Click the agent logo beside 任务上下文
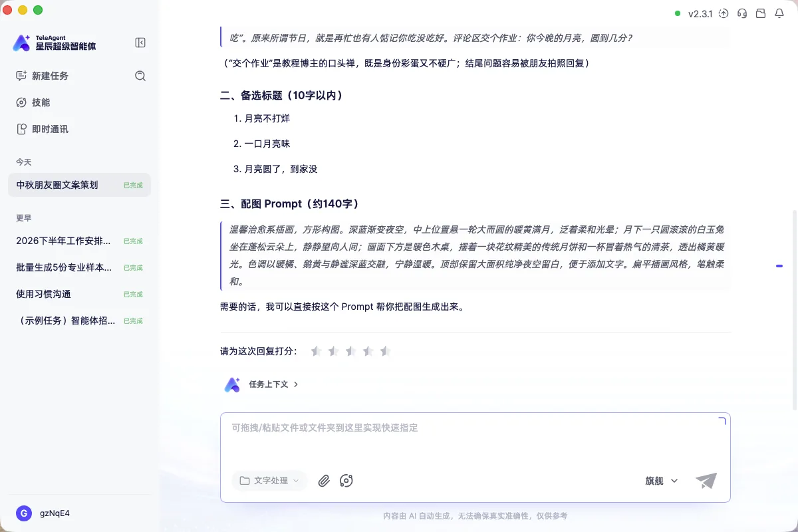Screen dimensions: 798x532 coord(231,384)
